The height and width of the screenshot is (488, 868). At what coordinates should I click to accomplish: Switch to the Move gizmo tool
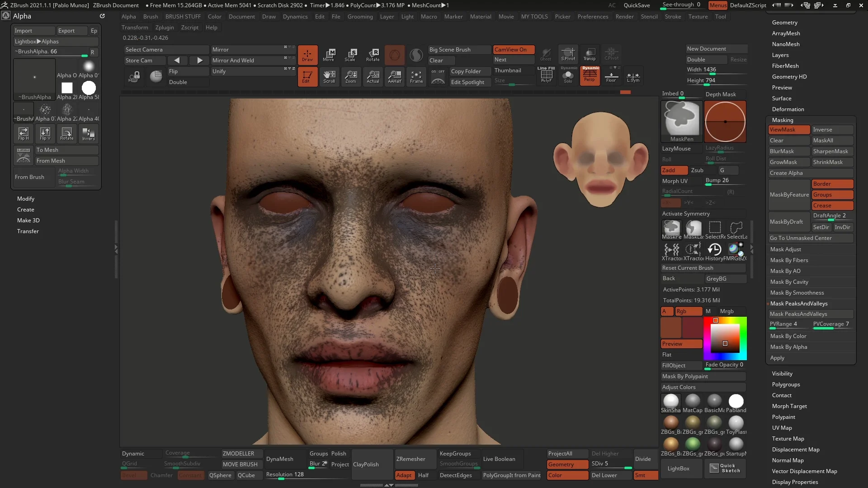pyautogui.click(x=330, y=55)
